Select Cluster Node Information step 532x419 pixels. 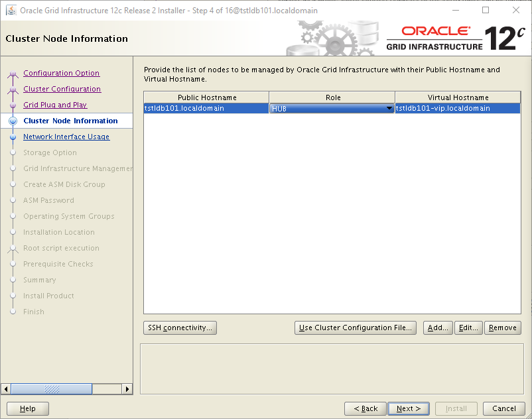point(70,121)
